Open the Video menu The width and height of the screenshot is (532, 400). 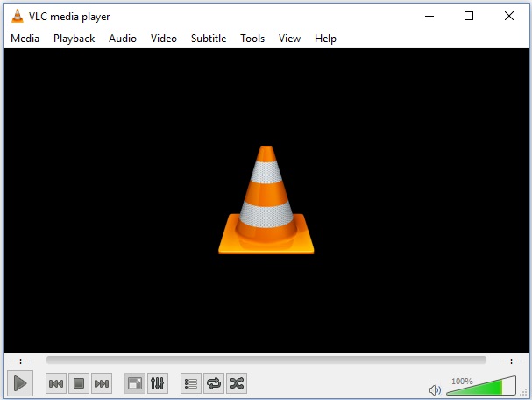click(x=164, y=39)
